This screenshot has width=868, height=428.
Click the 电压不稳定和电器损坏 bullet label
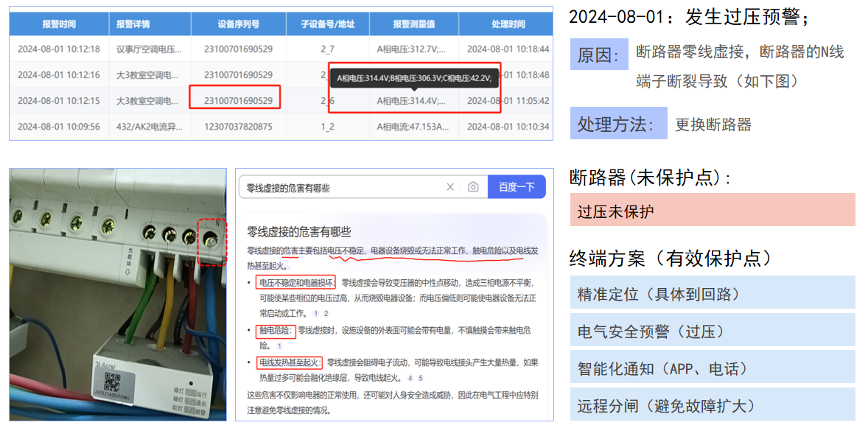click(x=295, y=283)
